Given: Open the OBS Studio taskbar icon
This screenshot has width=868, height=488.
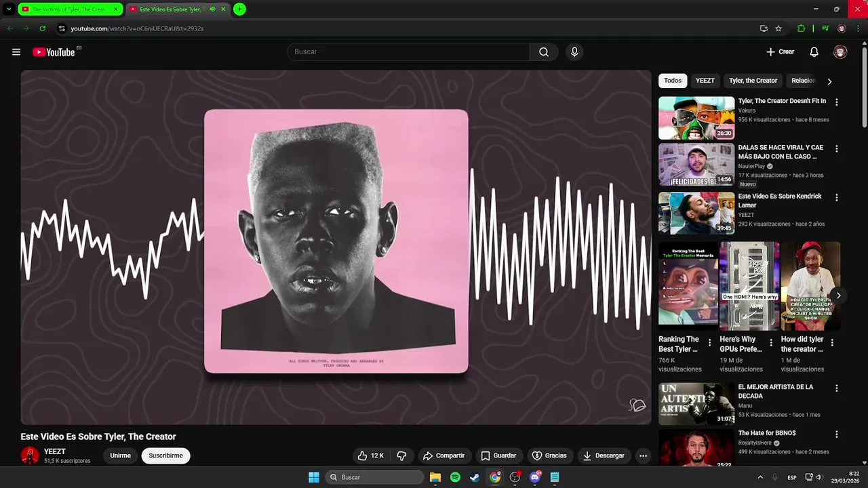Looking at the screenshot, I should click(x=515, y=477).
